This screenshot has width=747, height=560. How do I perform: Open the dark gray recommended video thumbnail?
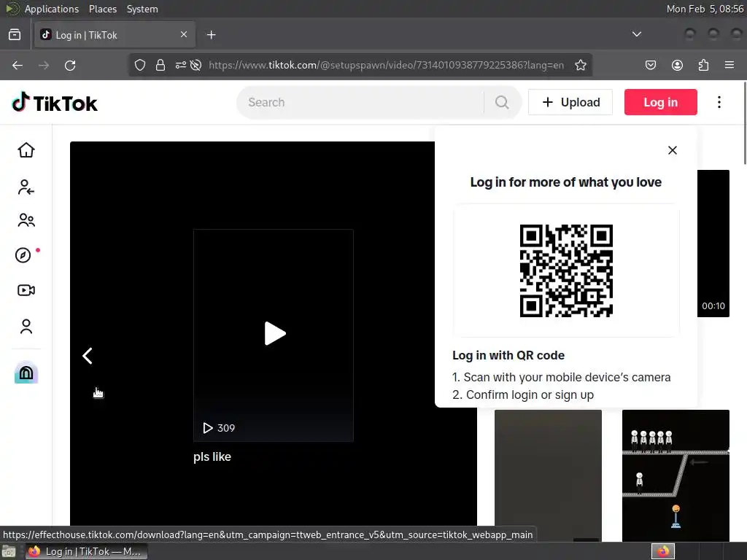548,475
